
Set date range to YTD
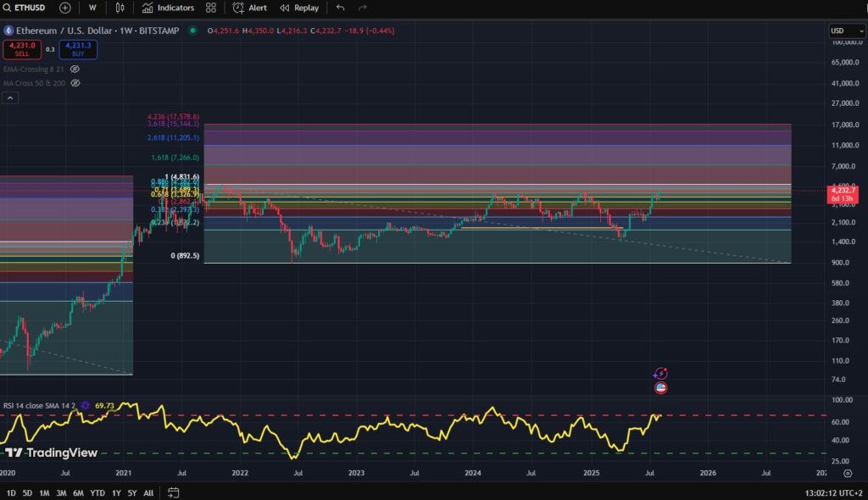97,493
